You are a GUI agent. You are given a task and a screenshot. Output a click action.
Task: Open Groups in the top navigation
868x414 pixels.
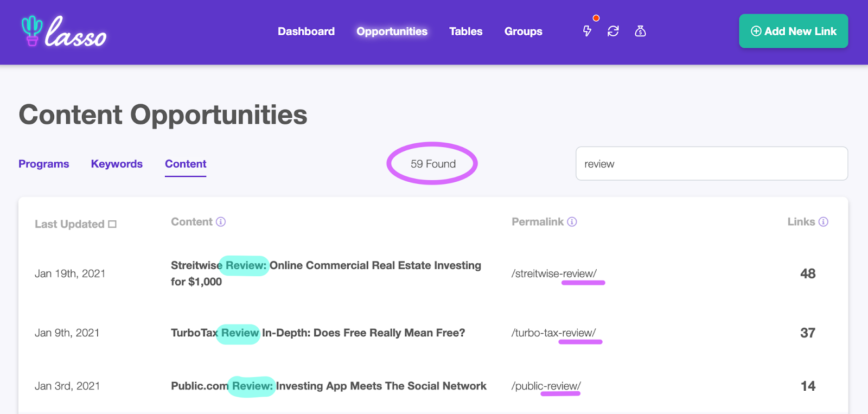[523, 31]
